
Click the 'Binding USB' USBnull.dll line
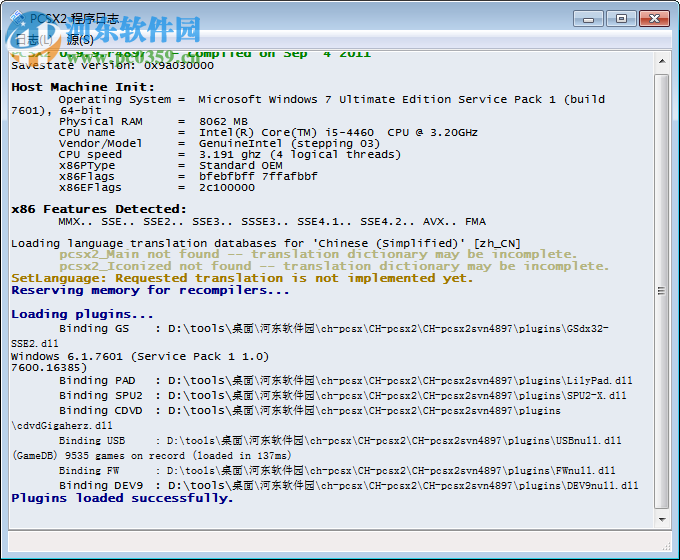click(x=340, y=441)
